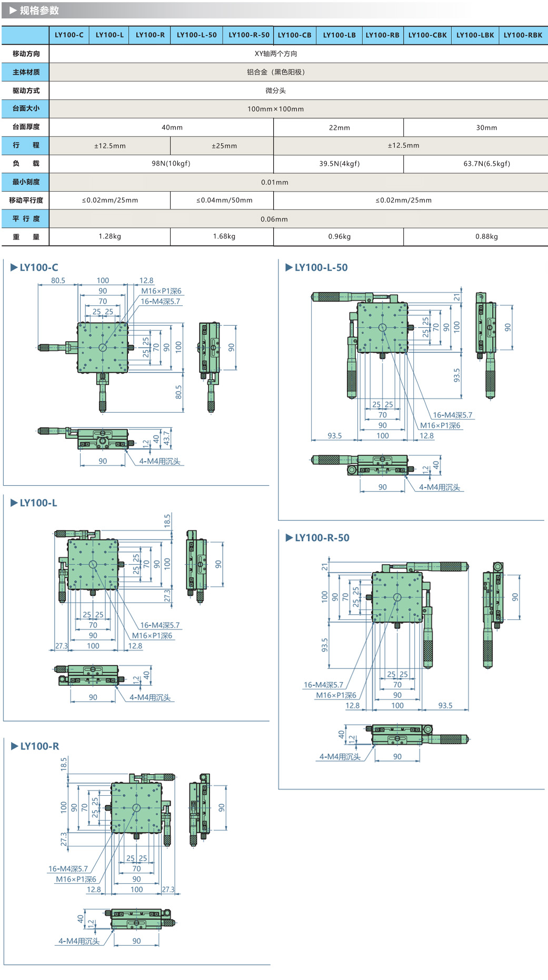This screenshot has height=980, width=548.
Task: Click the 最小刻度 row label
Action: pos(26,182)
